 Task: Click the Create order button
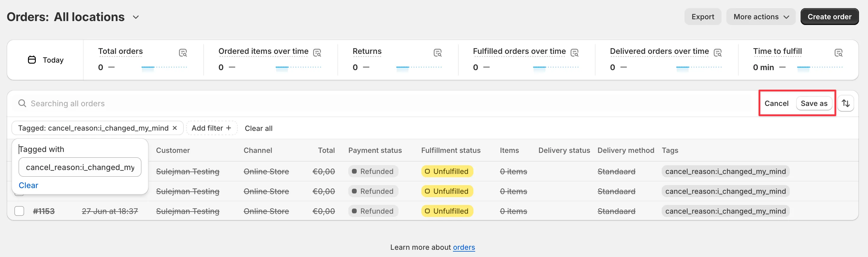coord(829,17)
